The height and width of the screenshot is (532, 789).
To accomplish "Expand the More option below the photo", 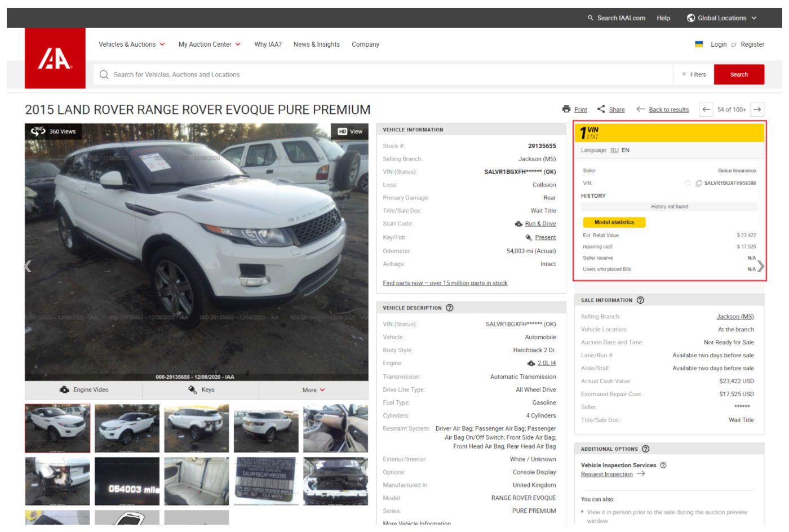I will tap(313, 390).
